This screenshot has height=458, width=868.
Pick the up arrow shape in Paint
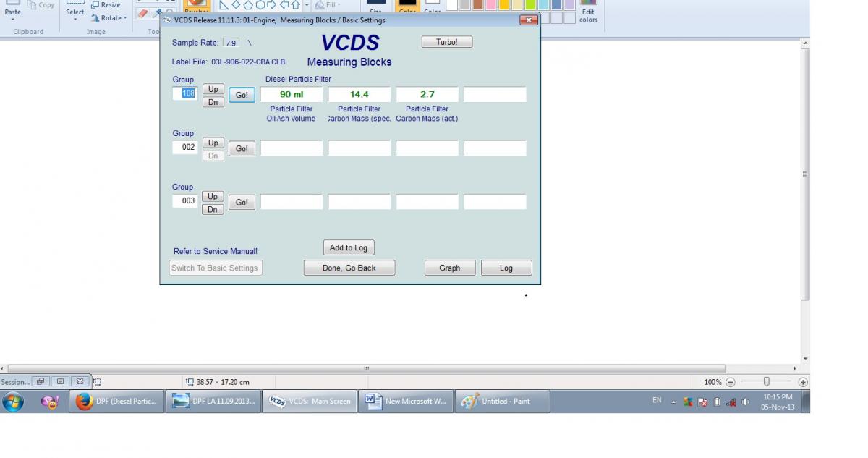(x=295, y=4)
